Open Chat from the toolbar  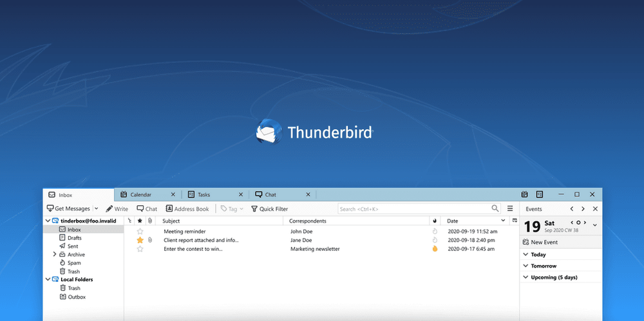coord(147,208)
